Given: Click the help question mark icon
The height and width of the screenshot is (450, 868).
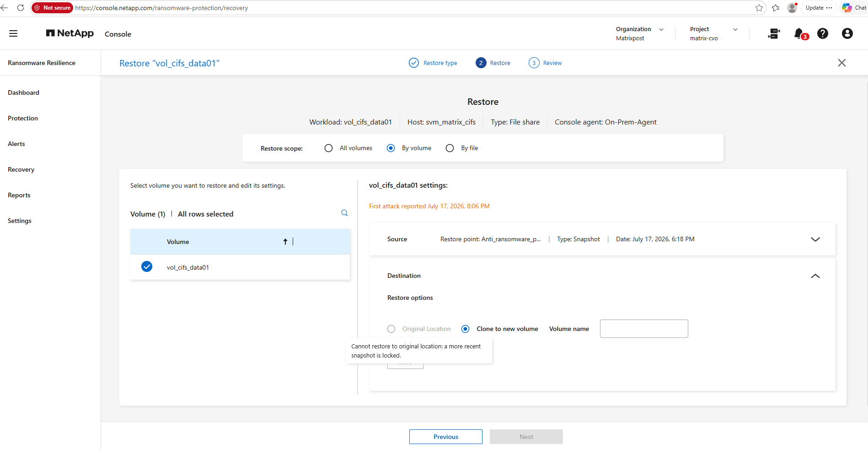Looking at the screenshot, I should [823, 33].
